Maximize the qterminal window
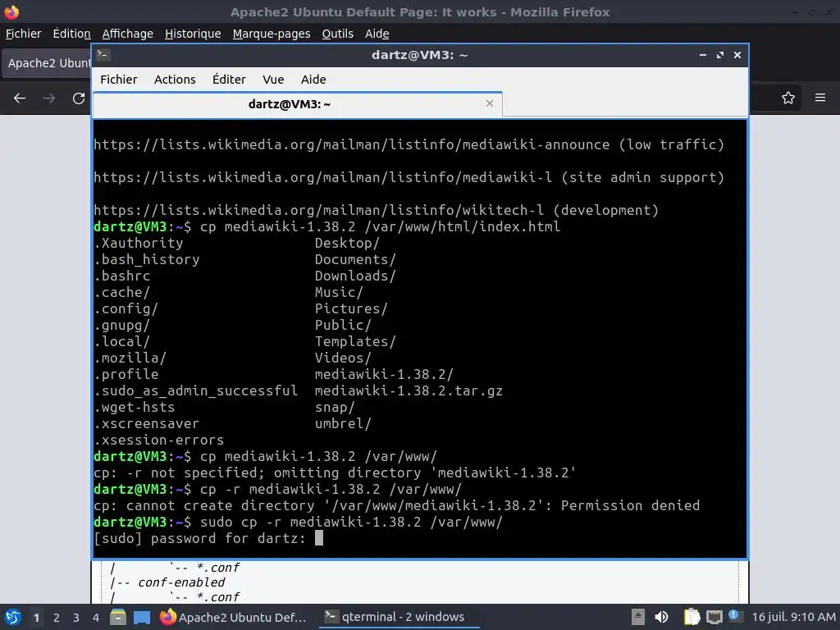This screenshot has height=630, width=840. pos(720,55)
